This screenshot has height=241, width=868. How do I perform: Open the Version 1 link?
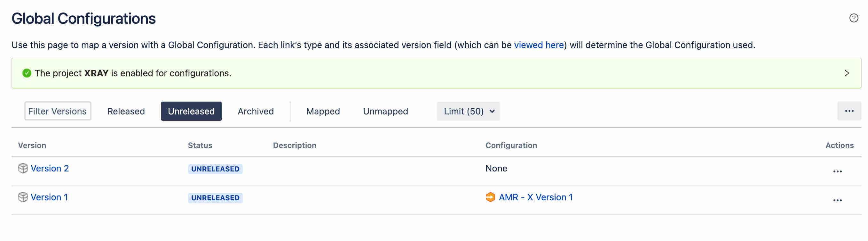pos(49,197)
